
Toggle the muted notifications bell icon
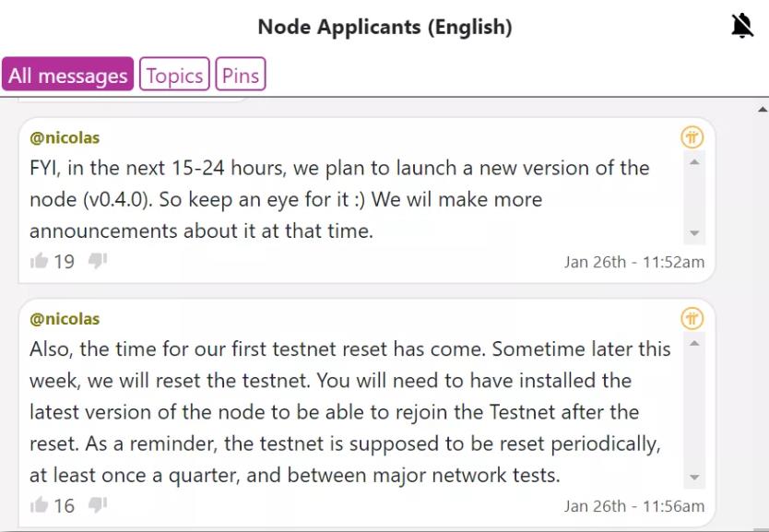click(742, 26)
